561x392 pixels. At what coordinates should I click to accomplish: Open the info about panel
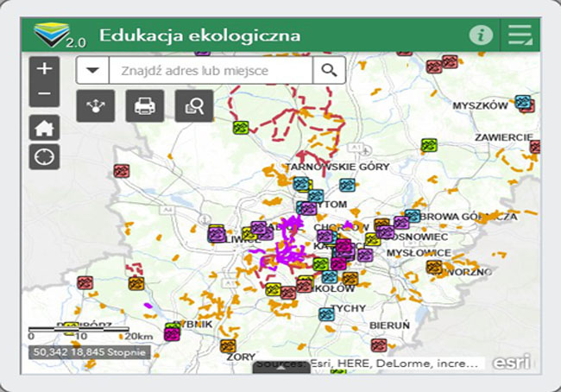click(481, 35)
